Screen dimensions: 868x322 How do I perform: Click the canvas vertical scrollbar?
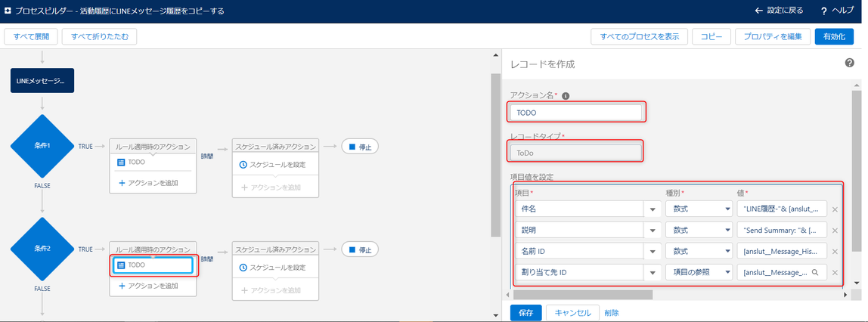(495, 155)
